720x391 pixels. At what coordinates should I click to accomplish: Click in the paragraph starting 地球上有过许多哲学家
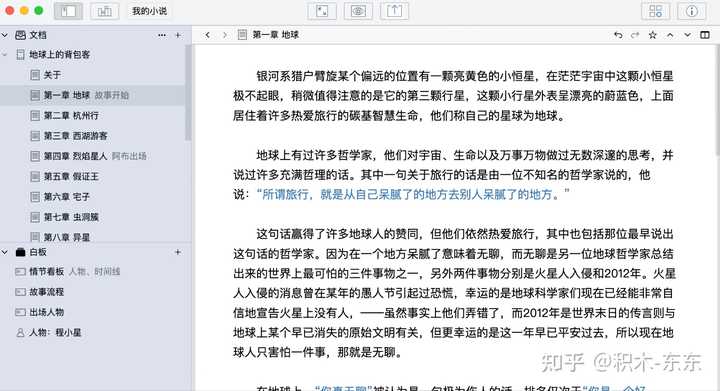454,174
